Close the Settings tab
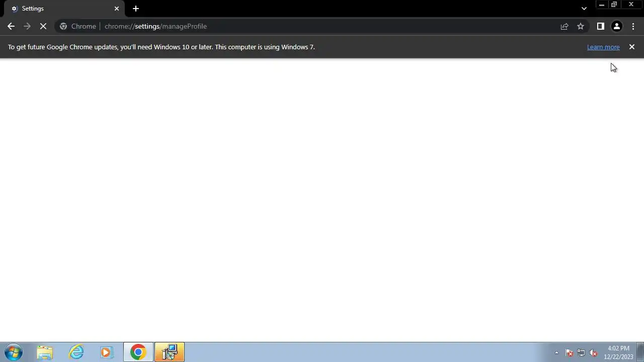This screenshot has width=644, height=362. [117, 9]
